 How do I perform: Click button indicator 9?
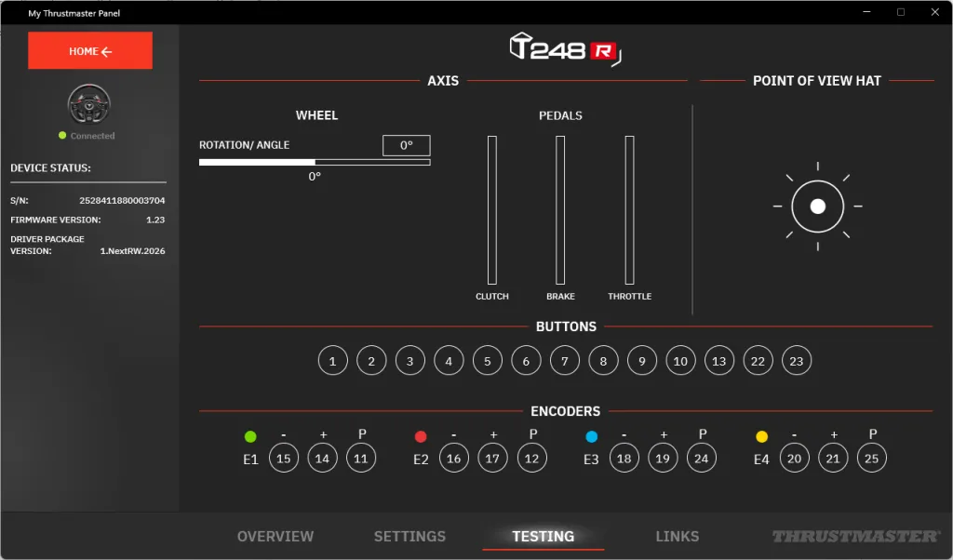[642, 361]
